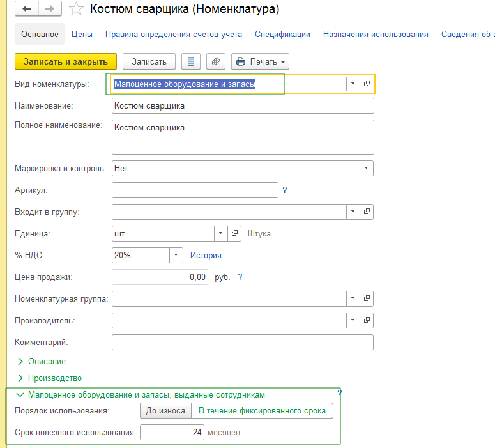Add item to favorites with star icon
The width and height of the screenshot is (495, 448).
(x=76, y=9)
